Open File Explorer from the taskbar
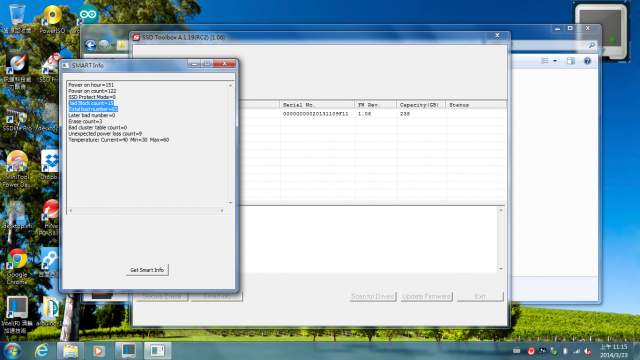 click(x=70, y=351)
